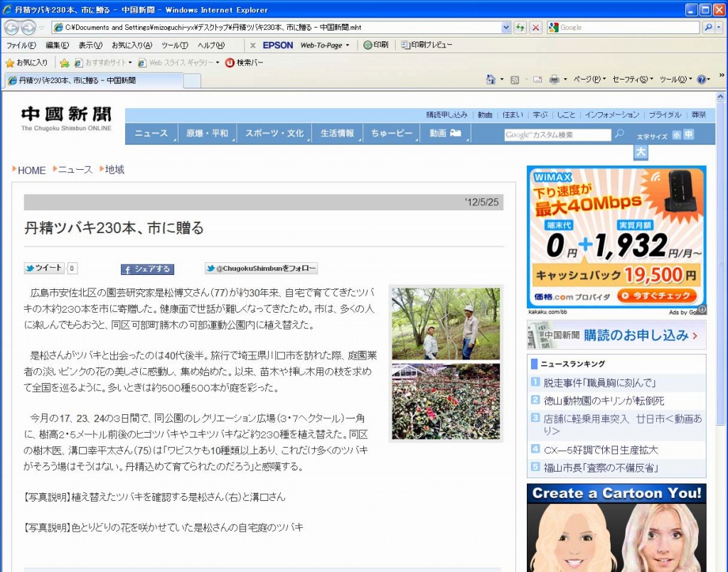Expand the address bar history dropdown
Viewport: 728px width, 572px height.
(506, 28)
